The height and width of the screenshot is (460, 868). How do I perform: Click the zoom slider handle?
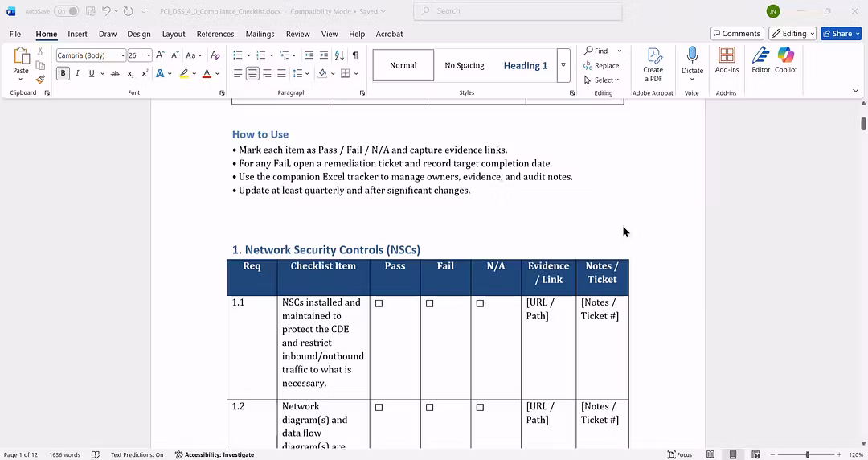pyautogui.click(x=808, y=454)
